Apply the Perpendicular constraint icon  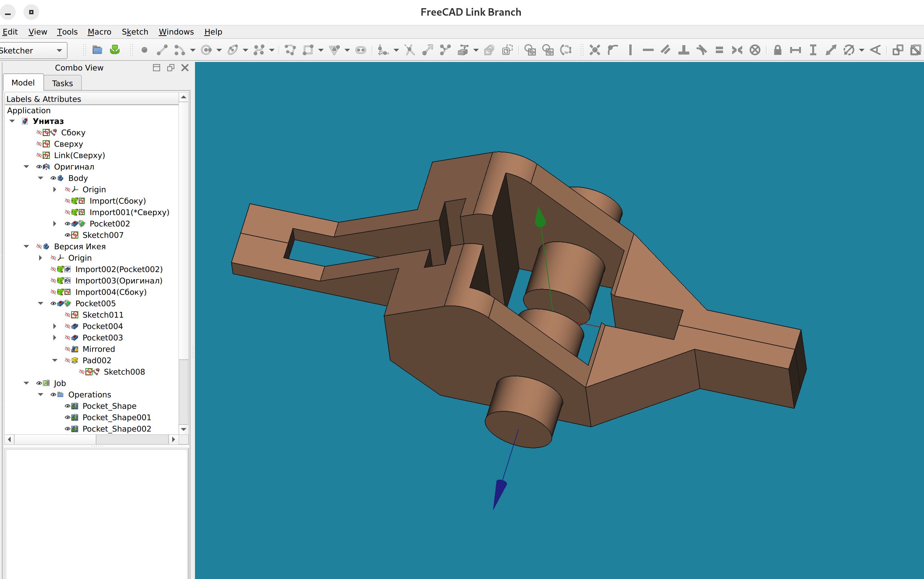pyautogui.click(x=683, y=50)
